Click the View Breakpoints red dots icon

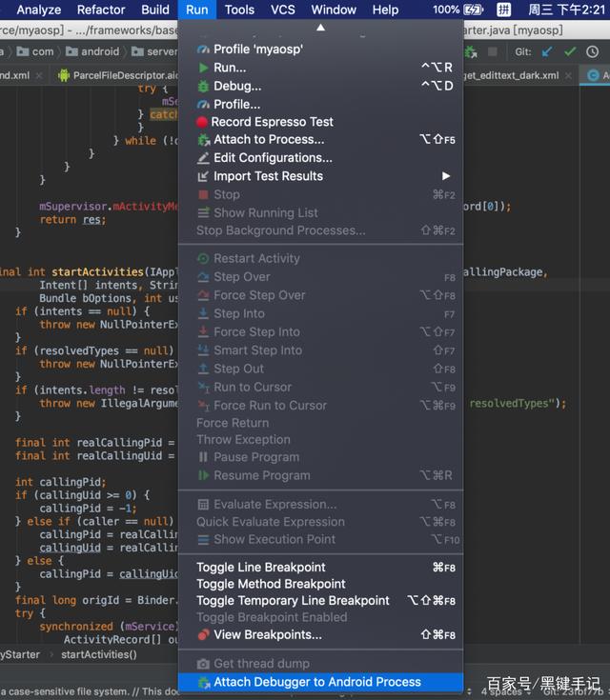(x=203, y=635)
